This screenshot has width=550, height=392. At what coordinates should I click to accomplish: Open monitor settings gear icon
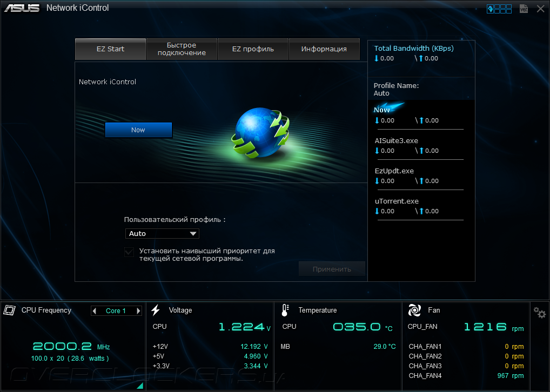[540, 313]
